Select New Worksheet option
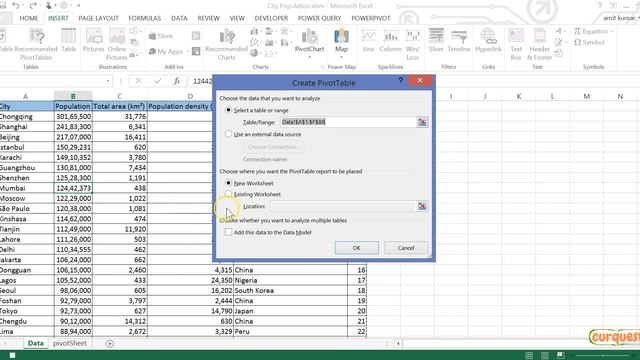 pos(250,183)
